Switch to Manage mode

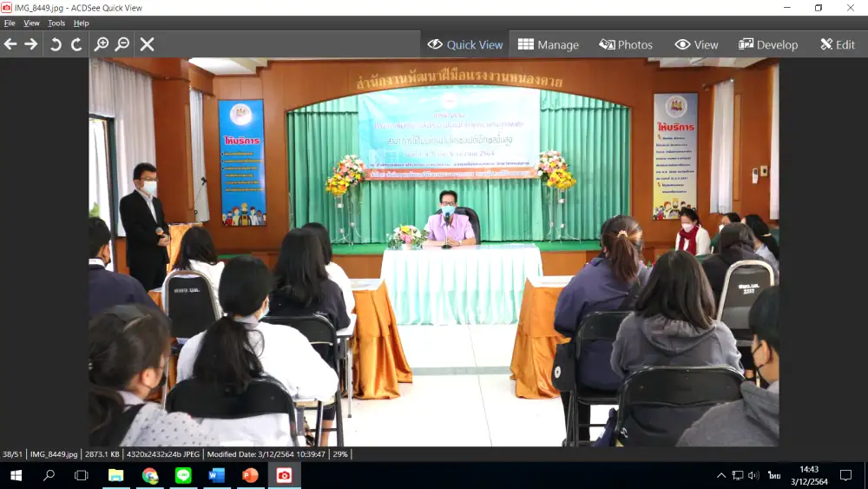[x=549, y=45]
